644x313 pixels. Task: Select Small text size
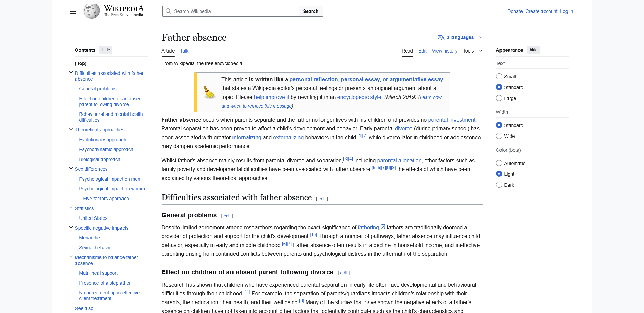(x=499, y=77)
